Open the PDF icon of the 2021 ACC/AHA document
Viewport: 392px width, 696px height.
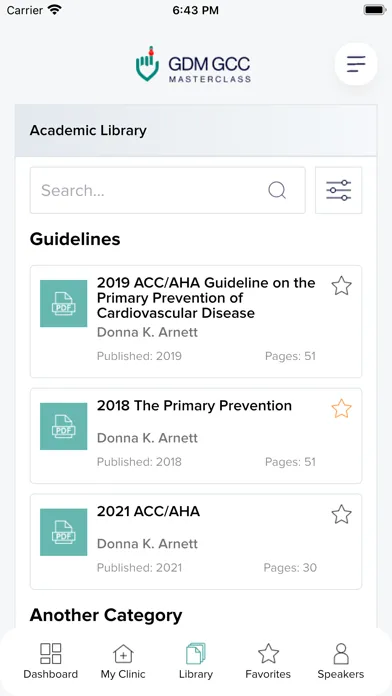point(63,532)
